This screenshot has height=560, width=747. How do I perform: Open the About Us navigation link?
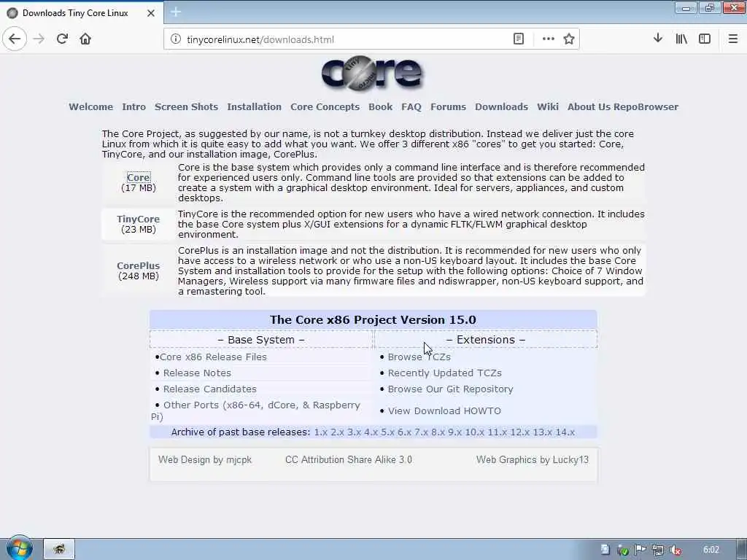[x=589, y=106]
